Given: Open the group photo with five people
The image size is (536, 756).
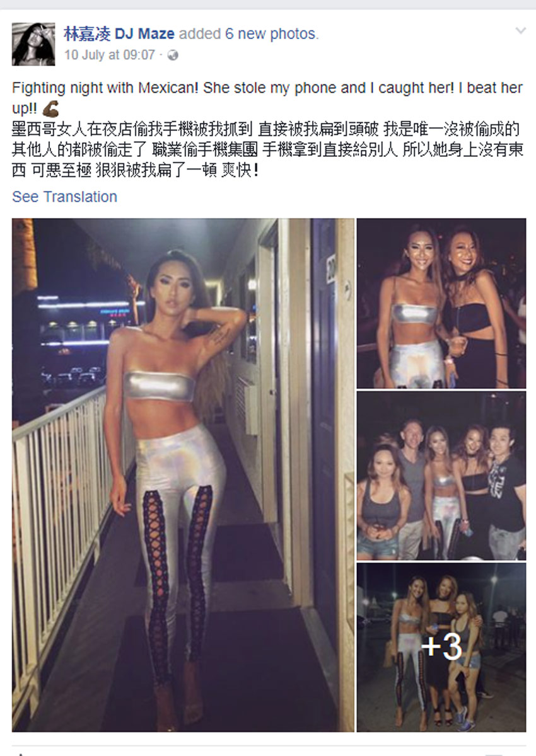Looking at the screenshot, I should click(441, 476).
